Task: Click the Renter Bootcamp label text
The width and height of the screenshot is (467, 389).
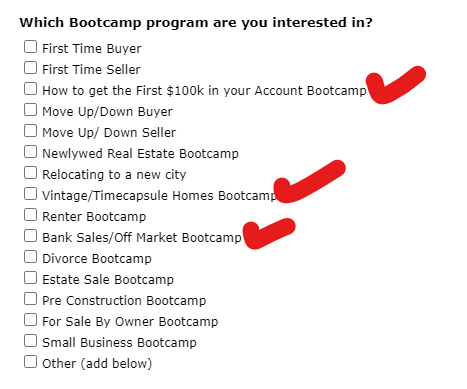Action: pyautogui.click(x=94, y=217)
